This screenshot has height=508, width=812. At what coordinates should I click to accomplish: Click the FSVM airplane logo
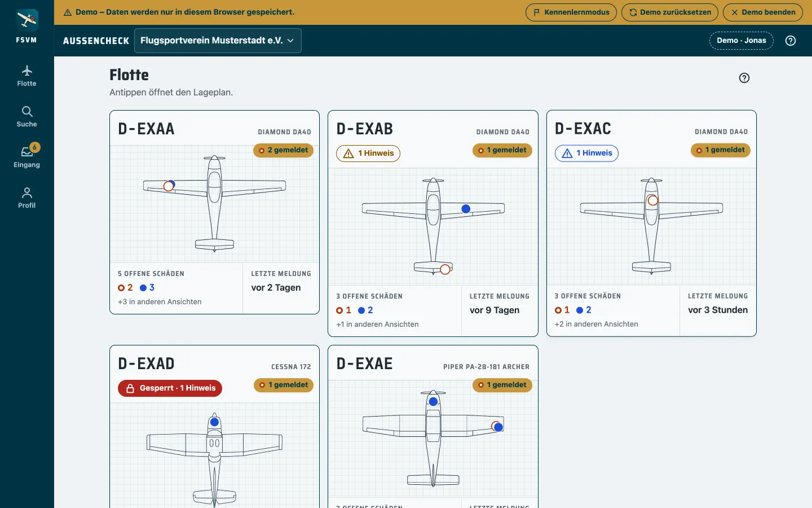(x=27, y=20)
